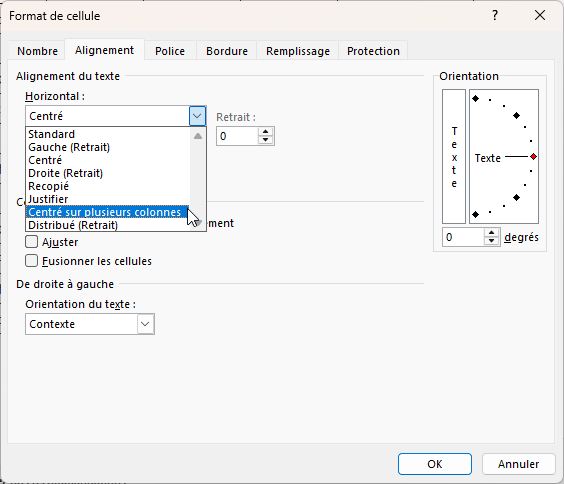Pick Recopié alignment option

coord(107,186)
